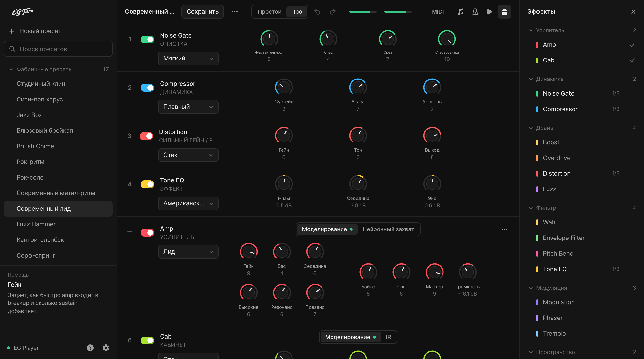Open the music note tuner icon

coord(461,11)
